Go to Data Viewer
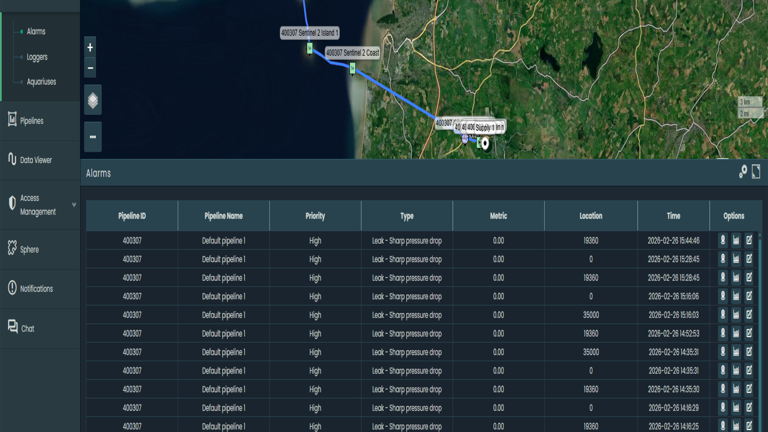768x432 pixels. coord(35,160)
